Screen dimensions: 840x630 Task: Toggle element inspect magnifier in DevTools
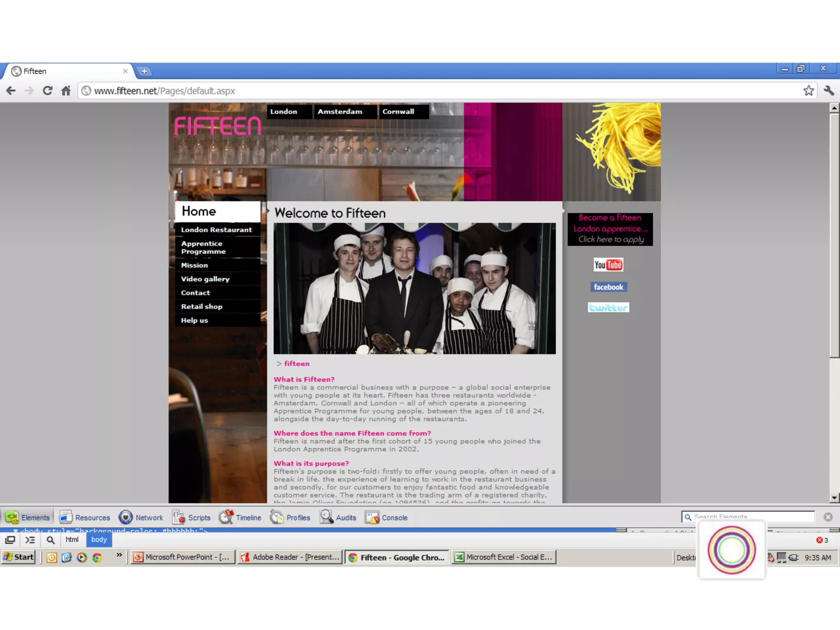[x=50, y=540]
